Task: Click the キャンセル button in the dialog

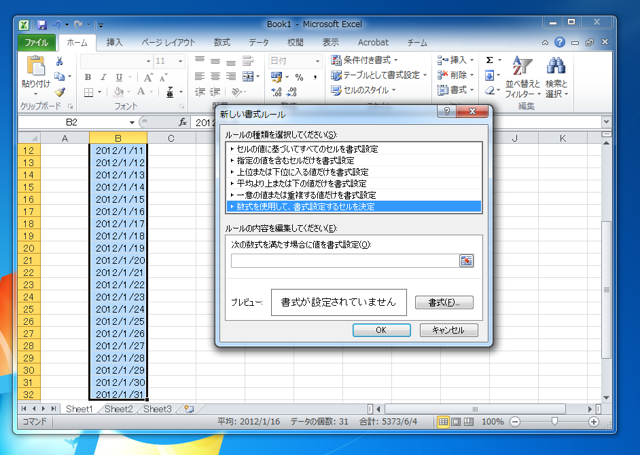Action: [449, 330]
